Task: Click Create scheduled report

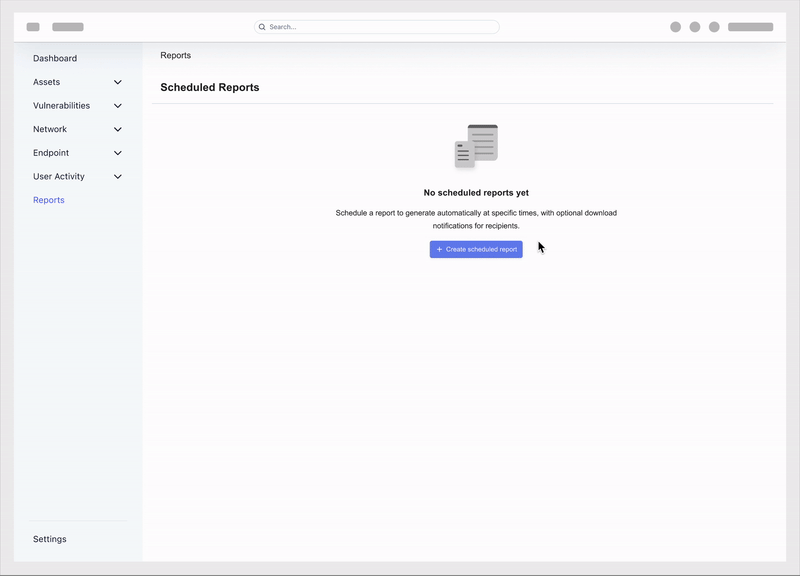Action: pyautogui.click(x=475, y=249)
